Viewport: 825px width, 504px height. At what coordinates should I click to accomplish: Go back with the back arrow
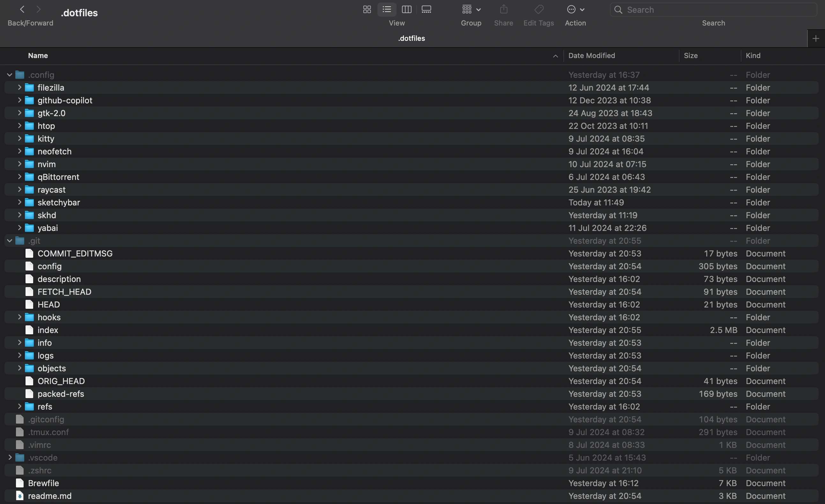pyautogui.click(x=22, y=9)
